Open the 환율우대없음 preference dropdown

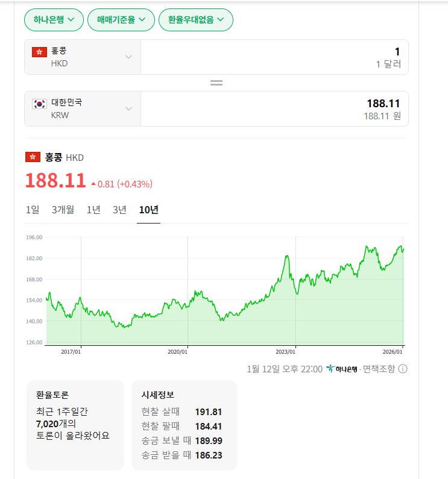(x=195, y=20)
